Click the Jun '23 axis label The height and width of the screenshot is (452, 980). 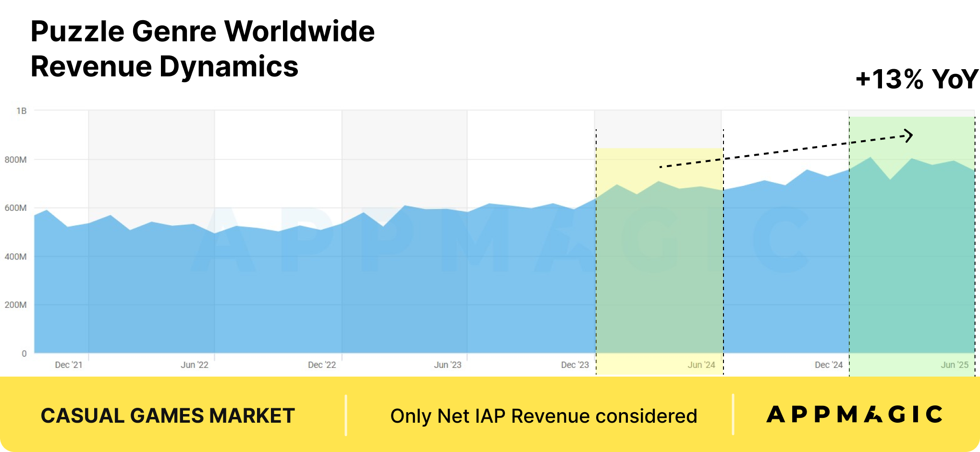coord(448,365)
